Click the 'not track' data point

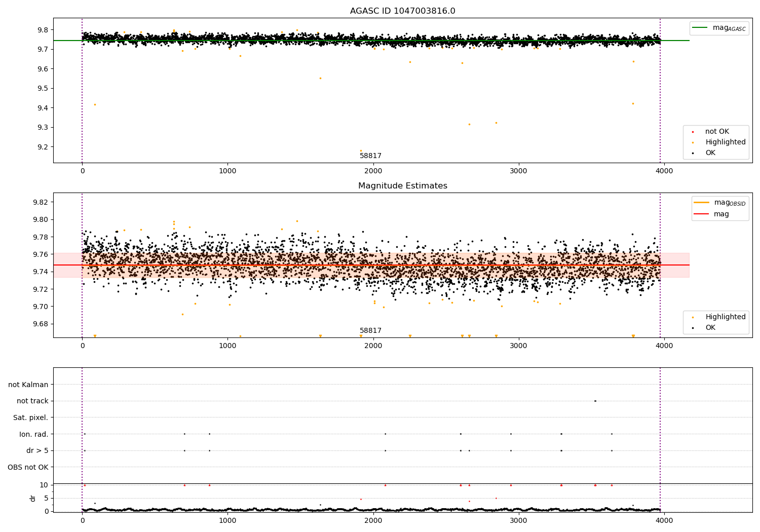(x=595, y=401)
